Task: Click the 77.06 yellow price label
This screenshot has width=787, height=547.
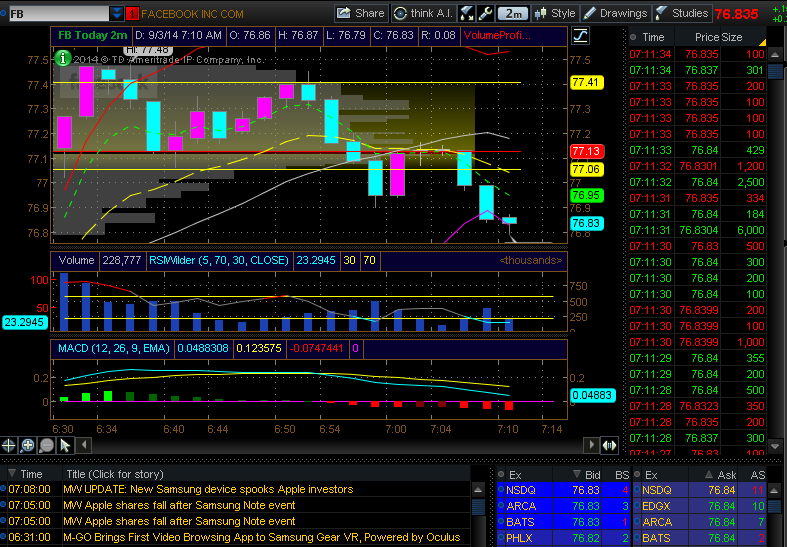Action: (x=586, y=169)
